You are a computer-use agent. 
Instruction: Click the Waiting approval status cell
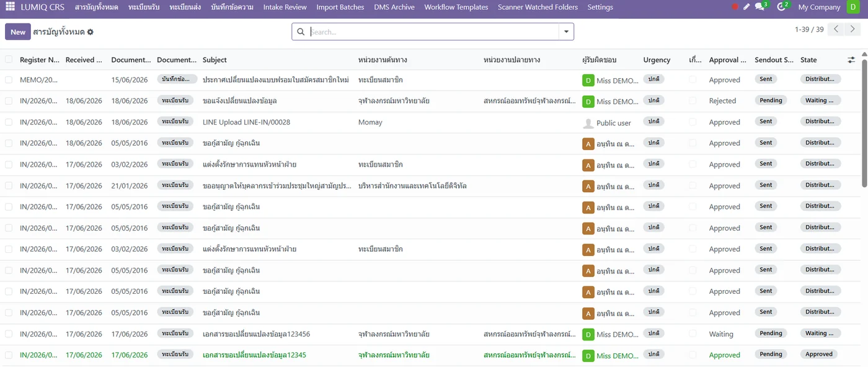pyautogui.click(x=721, y=334)
